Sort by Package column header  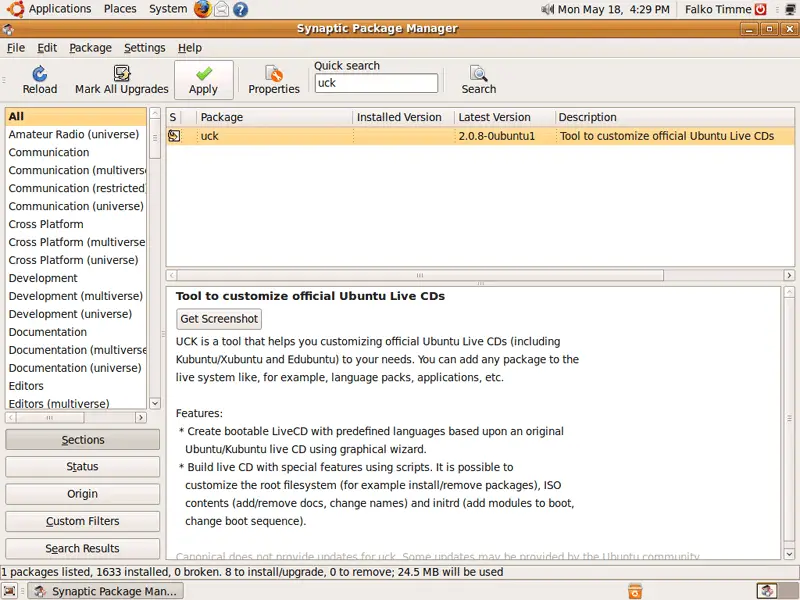[x=274, y=117]
